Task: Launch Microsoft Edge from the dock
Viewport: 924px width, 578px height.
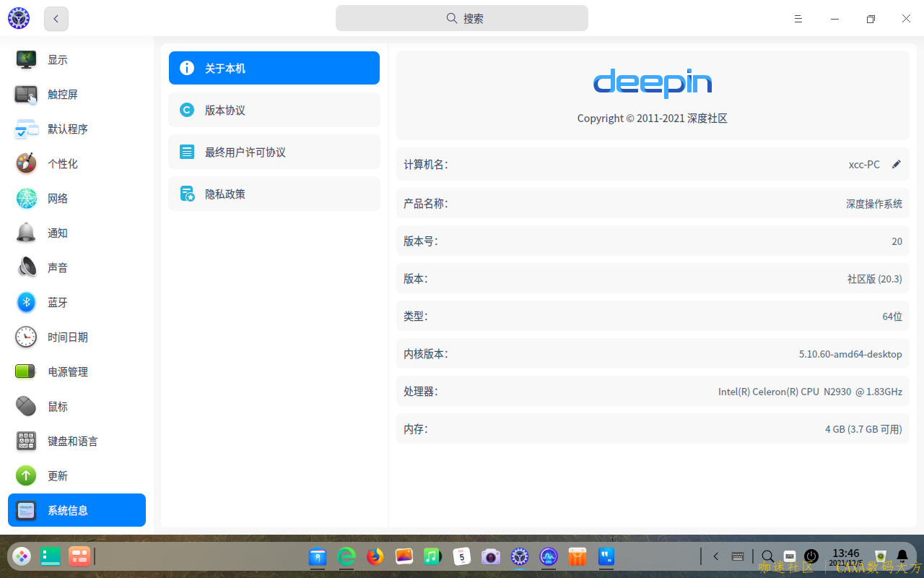Action: click(346, 556)
